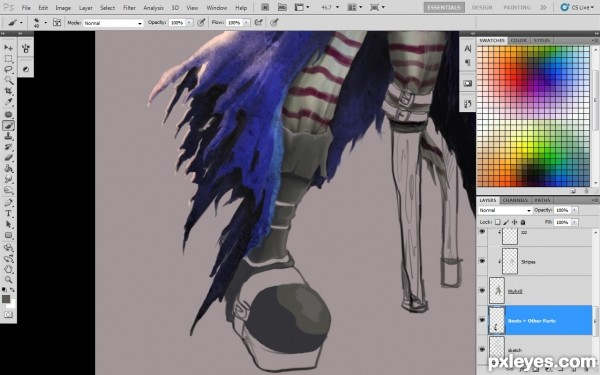This screenshot has width=600, height=375.
Task: Hide the Boots + Other Parts layer
Action: tap(482, 321)
